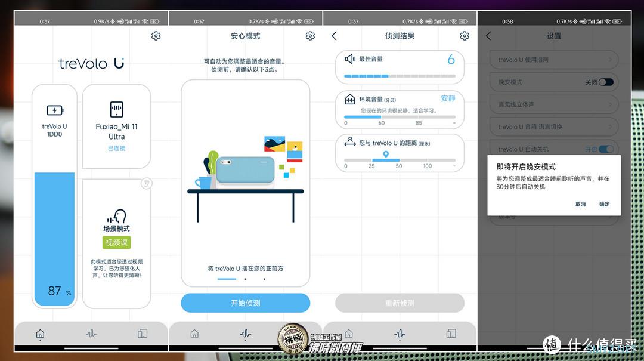Click the 安心模式 page title

point(245,36)
